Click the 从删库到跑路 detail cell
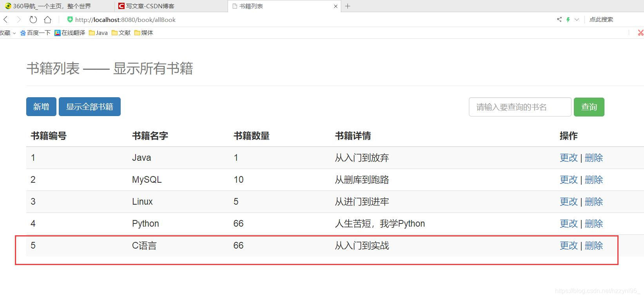This screenshot has width=644, height=298. pyautogui.click(x=362, y=180)
